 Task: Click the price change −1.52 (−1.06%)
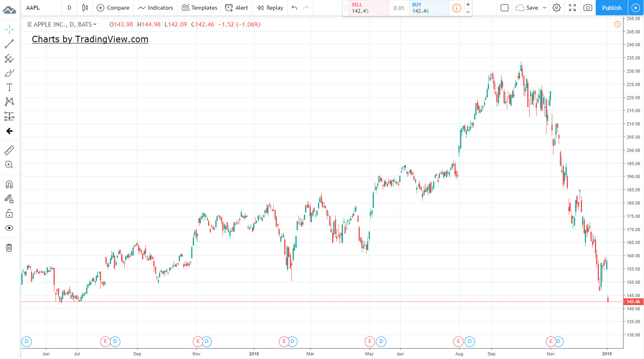point(239,25)
